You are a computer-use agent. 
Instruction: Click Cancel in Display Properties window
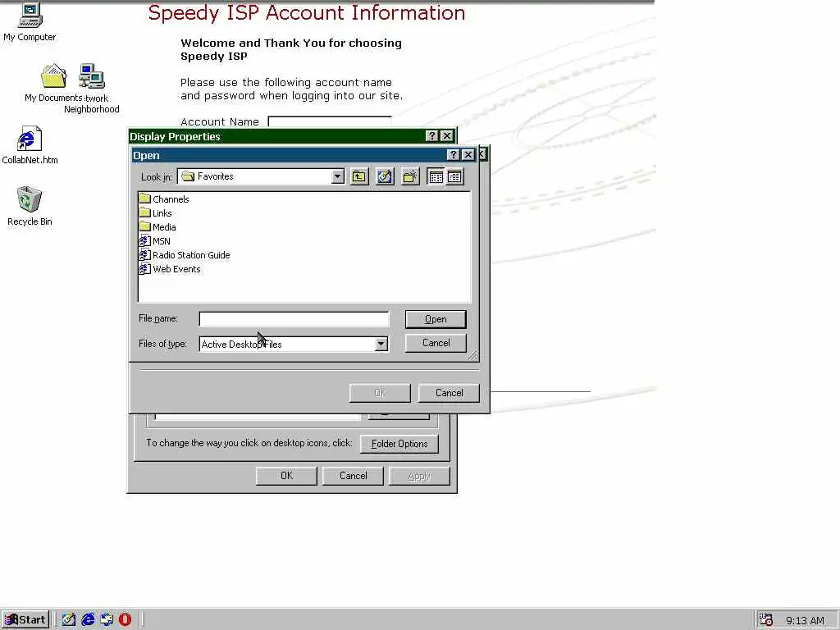353,476
